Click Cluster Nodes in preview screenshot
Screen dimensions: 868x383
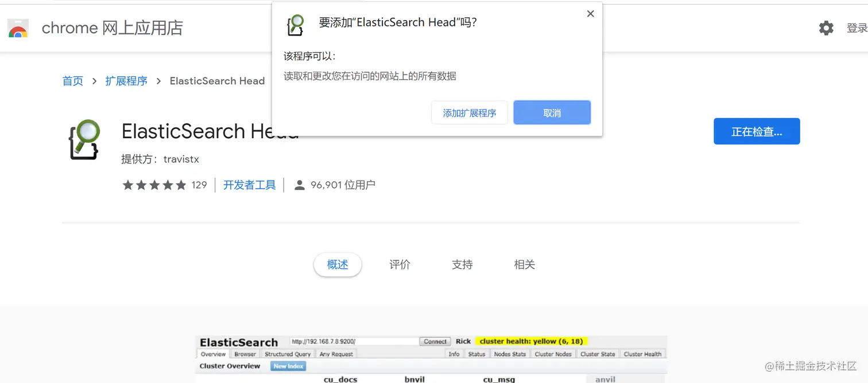tap(553, 354)
